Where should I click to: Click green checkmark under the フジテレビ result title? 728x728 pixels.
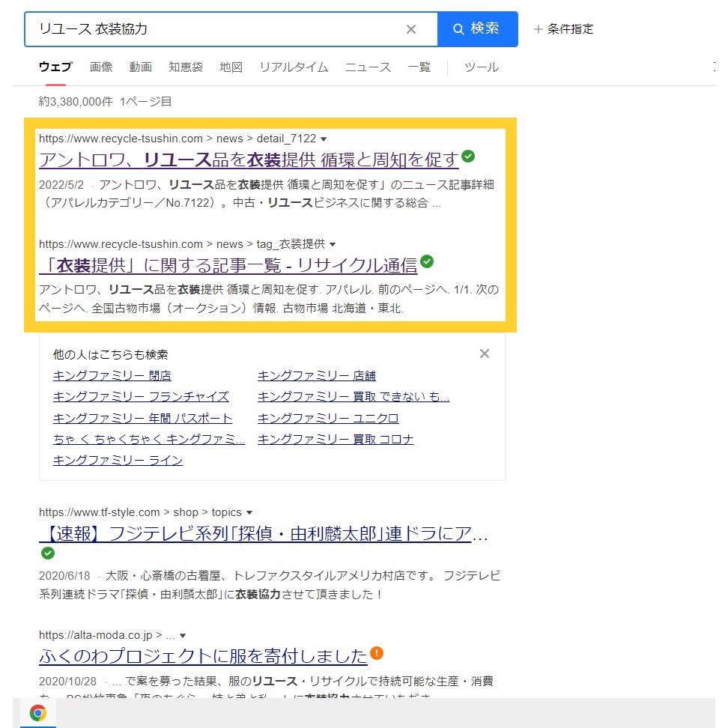pyautogui.click(x=48, y=553)
